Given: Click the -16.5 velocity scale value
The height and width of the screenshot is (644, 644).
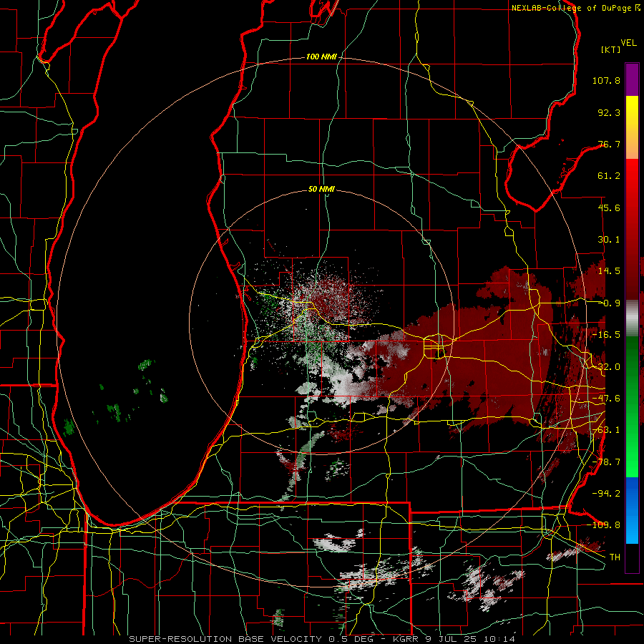Looking at the screenshot, I should pos(606,335).
